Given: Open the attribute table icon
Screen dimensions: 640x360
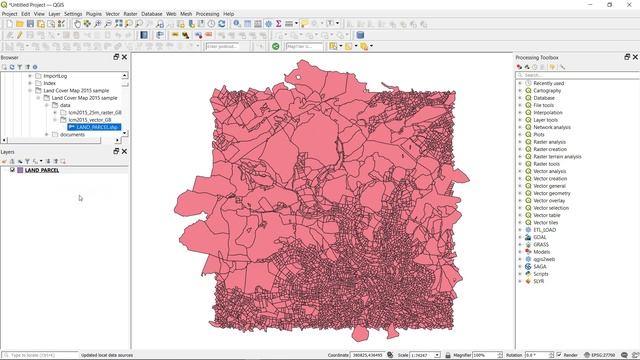Looking at the screenshot, I should tap(247, 24).
